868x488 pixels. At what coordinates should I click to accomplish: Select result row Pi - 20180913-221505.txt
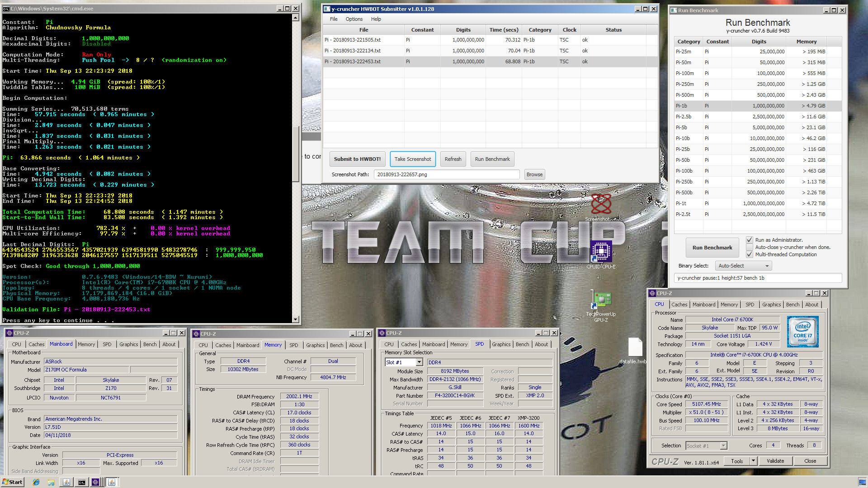[491, 40]
